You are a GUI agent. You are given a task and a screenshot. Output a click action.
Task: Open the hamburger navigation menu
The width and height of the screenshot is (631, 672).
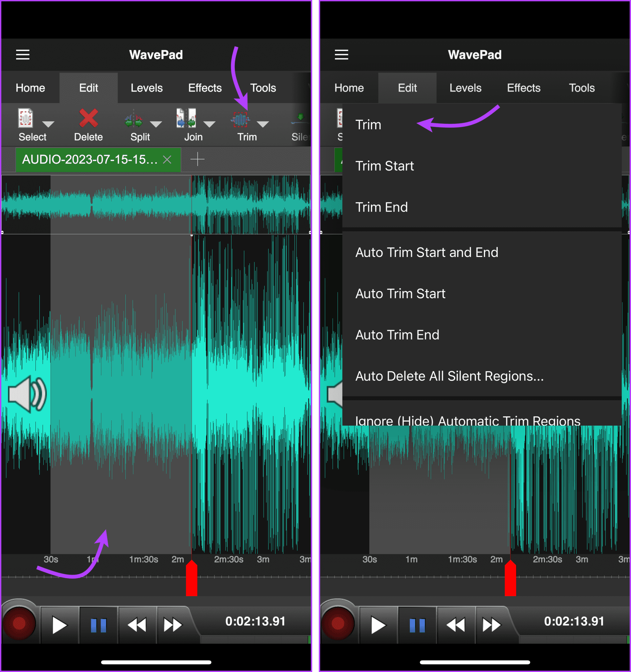(x=22, y=55)
